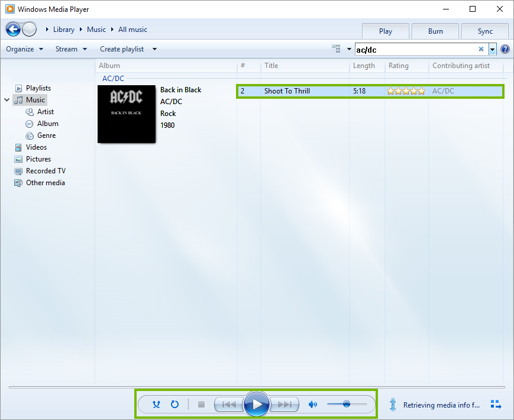The height and width of the screenshot is (420, 514).
Task: Skip to the previous track
Action: tap(229, 404)
